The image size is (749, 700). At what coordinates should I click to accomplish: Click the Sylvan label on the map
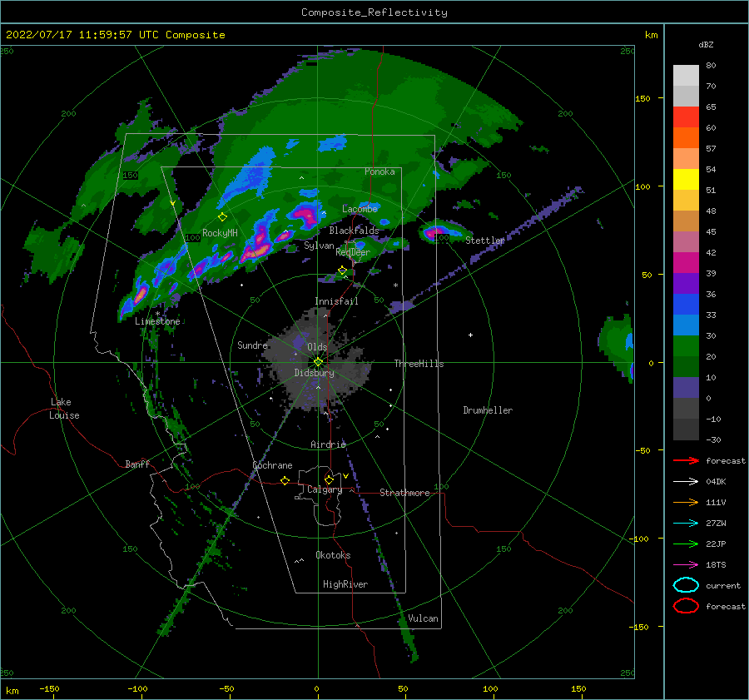pyautogui.click(x=319, y=246)
